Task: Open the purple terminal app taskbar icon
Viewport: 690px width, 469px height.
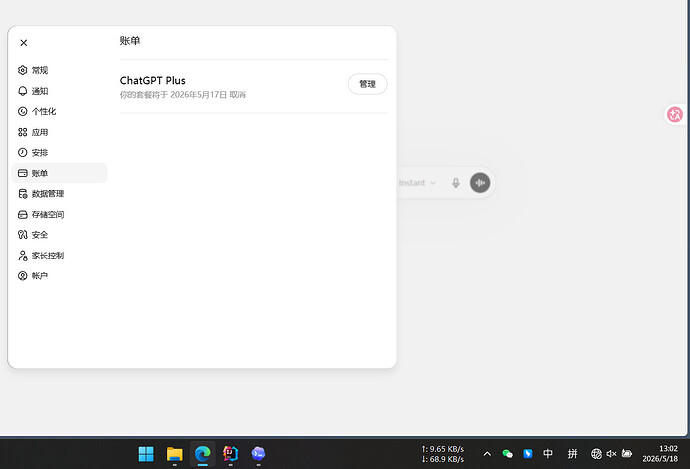Action: (x=258, y=454)
